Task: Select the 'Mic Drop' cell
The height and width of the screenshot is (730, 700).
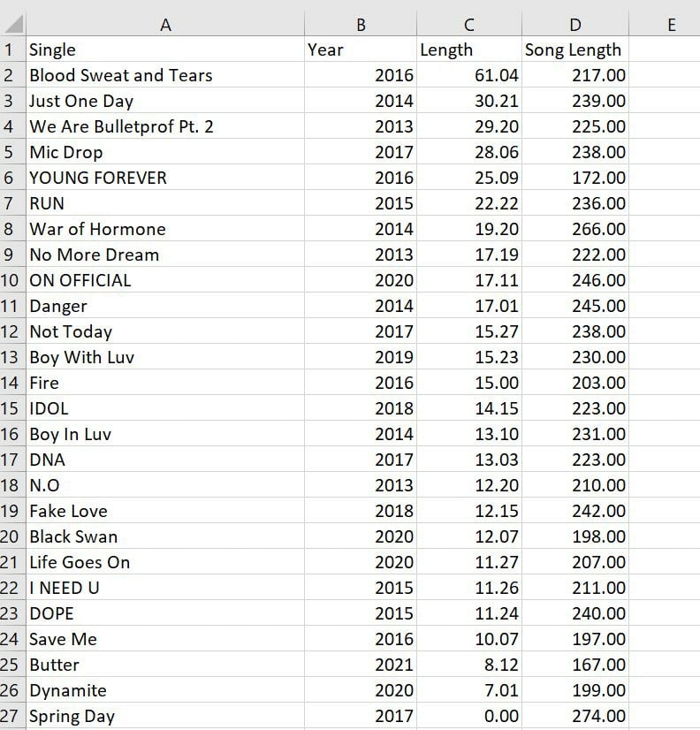Action: [x=66, y=152]
